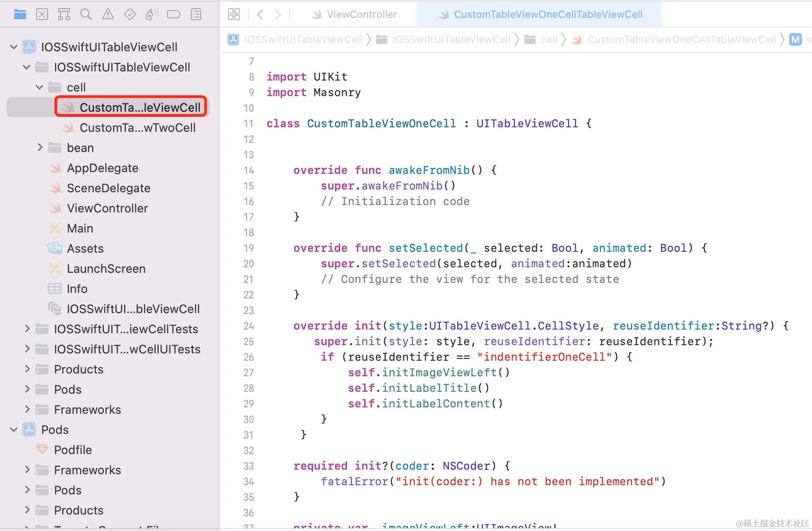This screenshot has width=812, height=531.
Task: Expand the Pods folder under Pods project
Action: pos(27,490)
